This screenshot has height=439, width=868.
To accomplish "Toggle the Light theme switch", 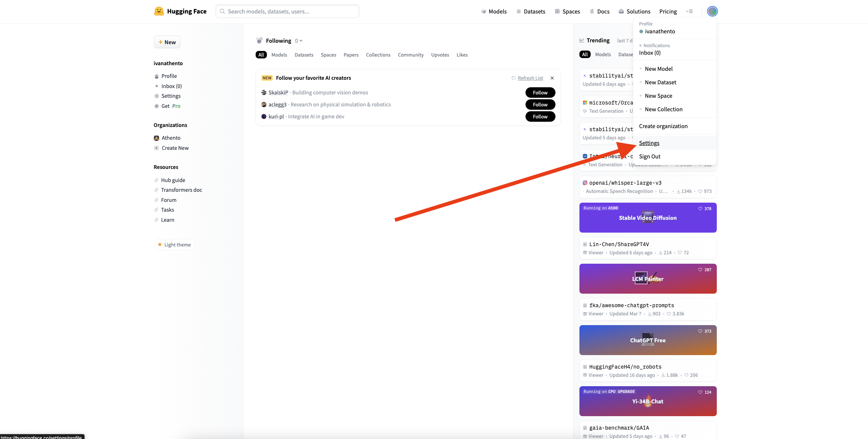I will click(x=174, y=245).
